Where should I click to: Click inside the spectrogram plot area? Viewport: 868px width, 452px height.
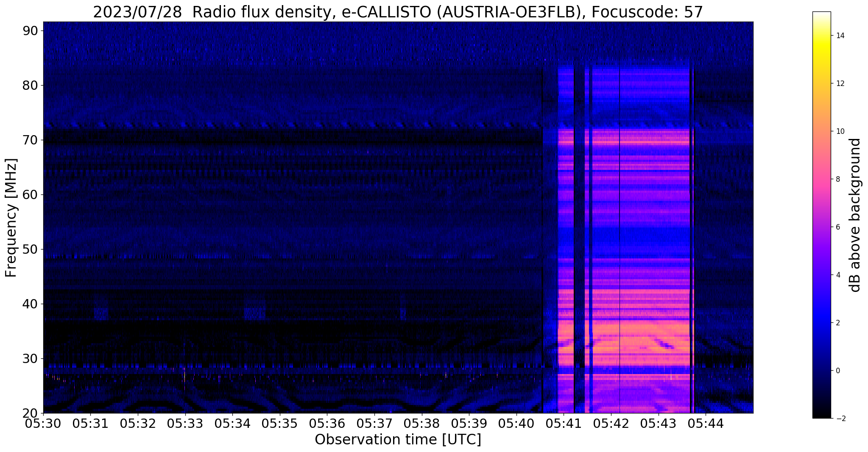398,217
